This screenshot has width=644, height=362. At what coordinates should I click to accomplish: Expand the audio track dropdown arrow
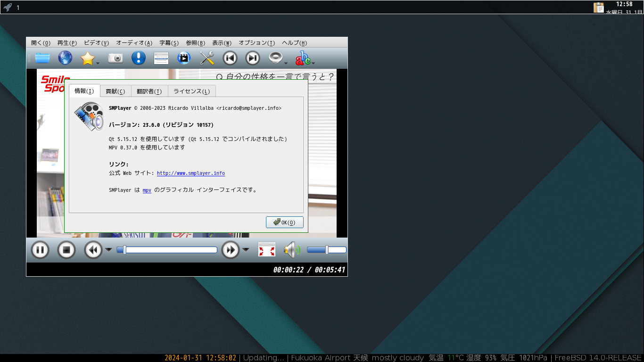(286, 63)
